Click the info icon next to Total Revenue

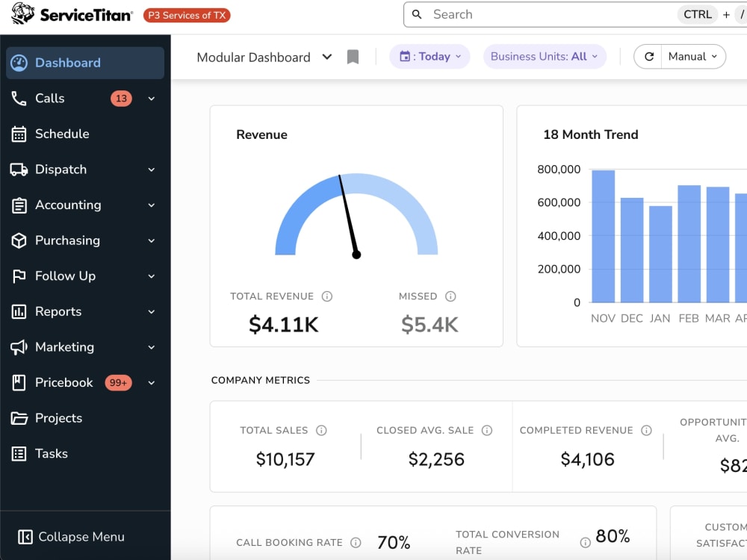[x=327, y=296]
